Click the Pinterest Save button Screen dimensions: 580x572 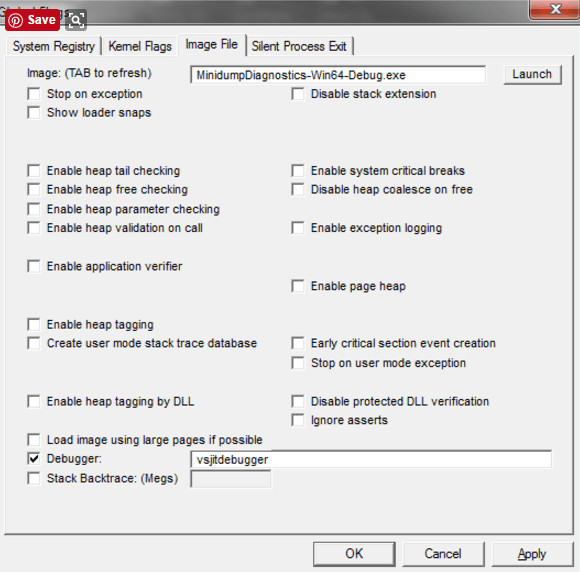point(32,20)
